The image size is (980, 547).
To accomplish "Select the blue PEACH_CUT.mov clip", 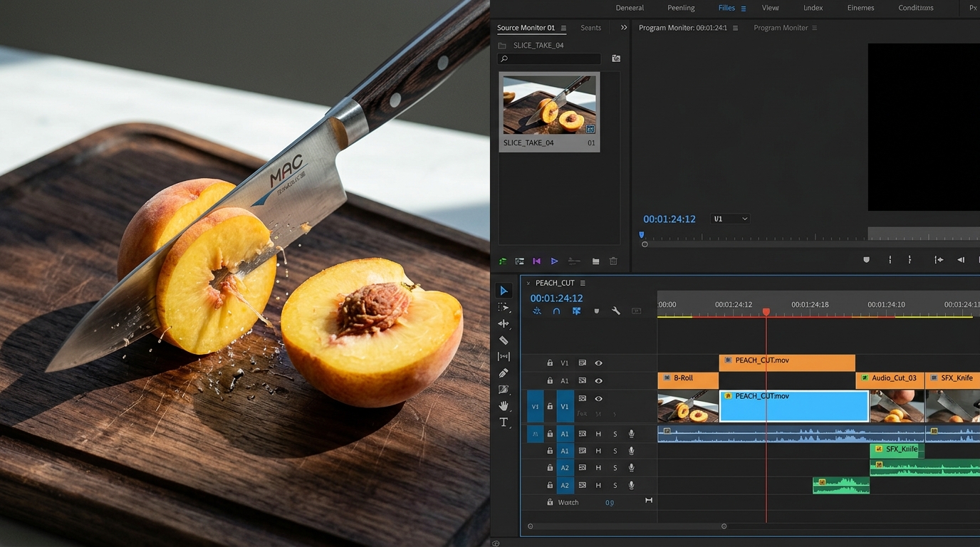I will click(794, 406).
